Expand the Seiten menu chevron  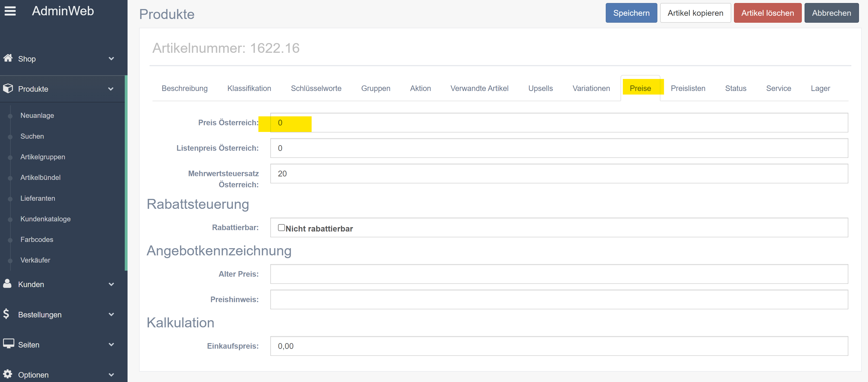pyautogui.click(x=111, y=344)
